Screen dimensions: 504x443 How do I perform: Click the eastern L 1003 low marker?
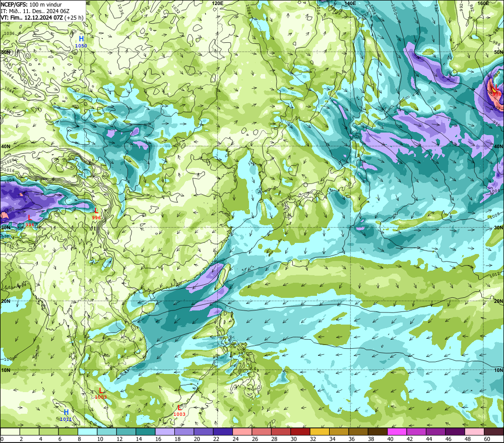coord(179,411)
